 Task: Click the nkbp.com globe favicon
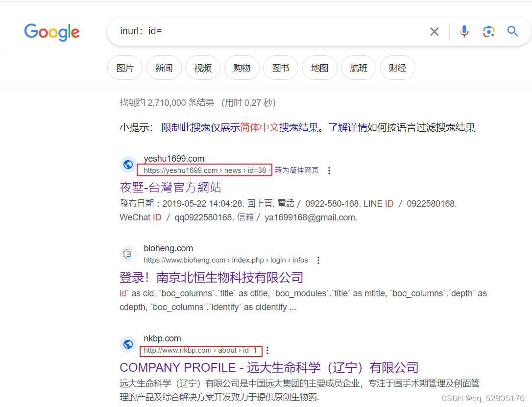[x=128, y=344]
